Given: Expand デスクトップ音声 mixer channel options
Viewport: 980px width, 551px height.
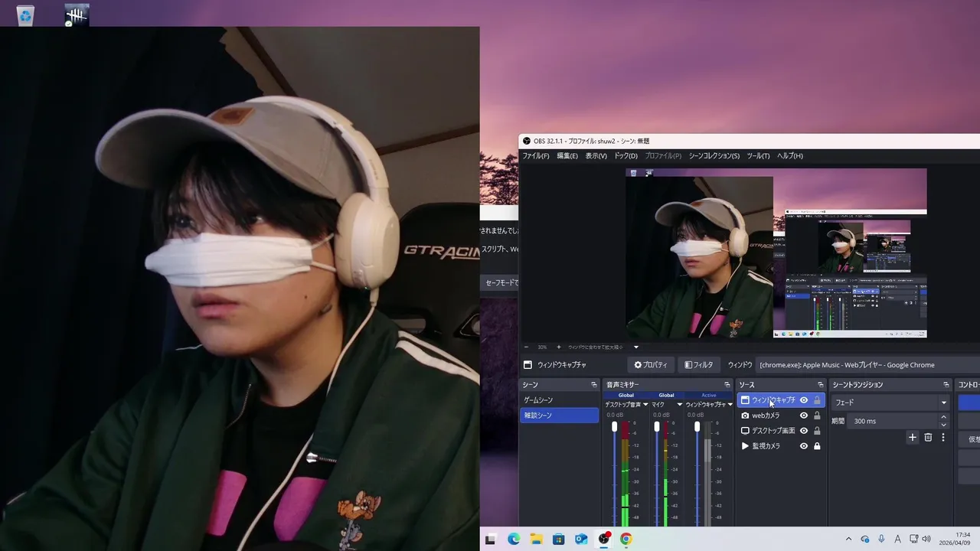Looking at the screenshot, I should point(645,405).
